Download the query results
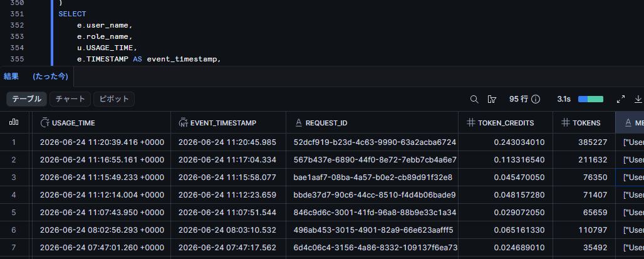The width and height of the screenshot is (644, 259). pos(638,99)
